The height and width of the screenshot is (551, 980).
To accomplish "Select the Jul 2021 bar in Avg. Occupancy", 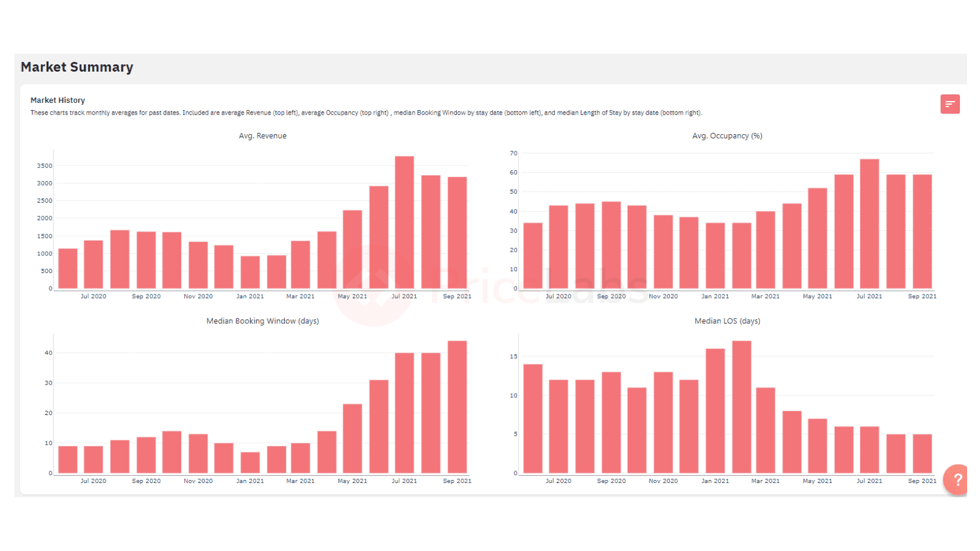I will point(870,224).
